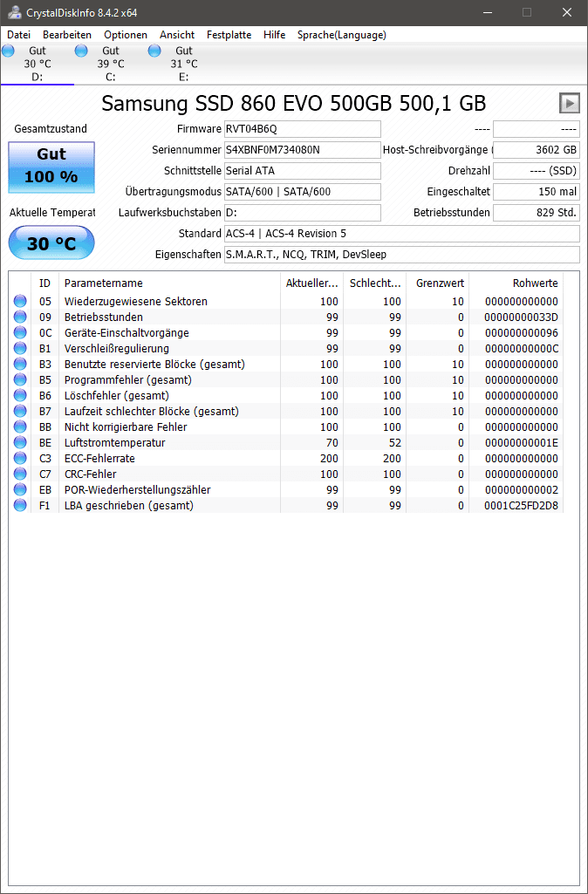Click the Nicht korrigierbare Fehler parameter name

[126, 427]
